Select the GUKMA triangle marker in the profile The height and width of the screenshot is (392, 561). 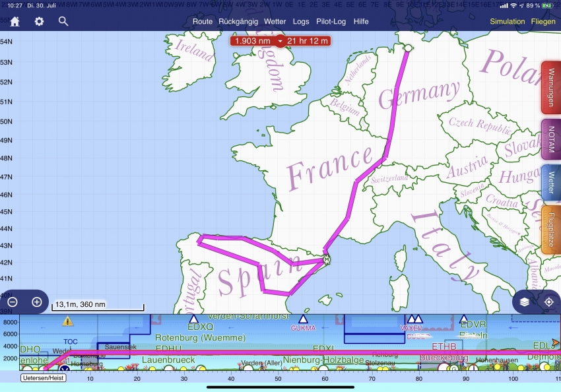coord(304,319)
